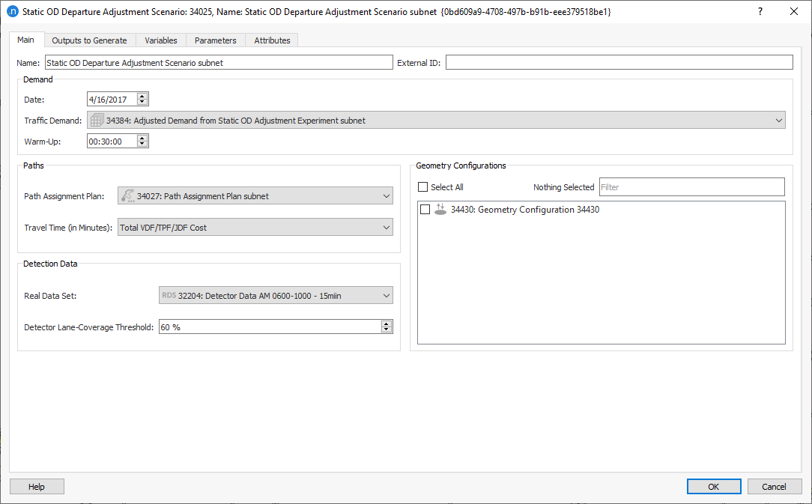Increment the Warm-Up time with the up arrow

[x=143, y=137]
